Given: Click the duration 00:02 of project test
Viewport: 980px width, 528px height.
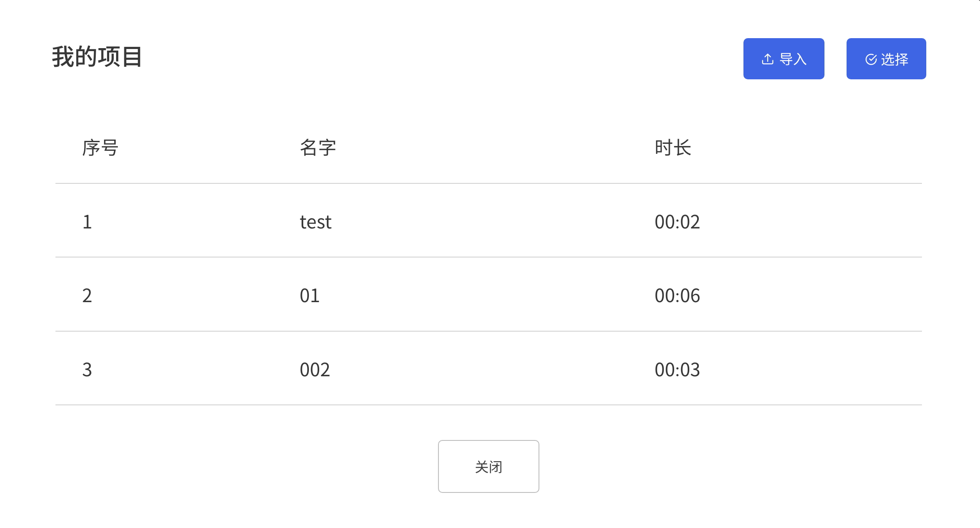Looking at the screenshot, I should pyautogui.click(x=677, y=222).
